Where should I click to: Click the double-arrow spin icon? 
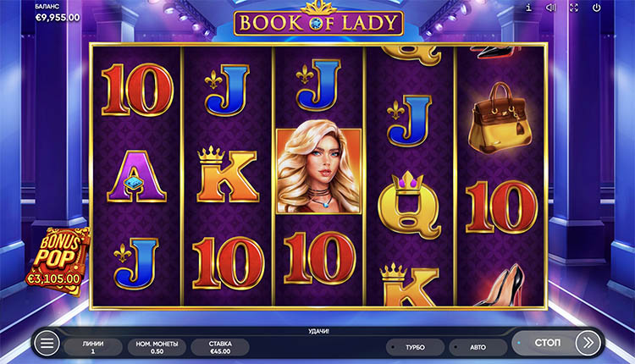coord(588,343)
